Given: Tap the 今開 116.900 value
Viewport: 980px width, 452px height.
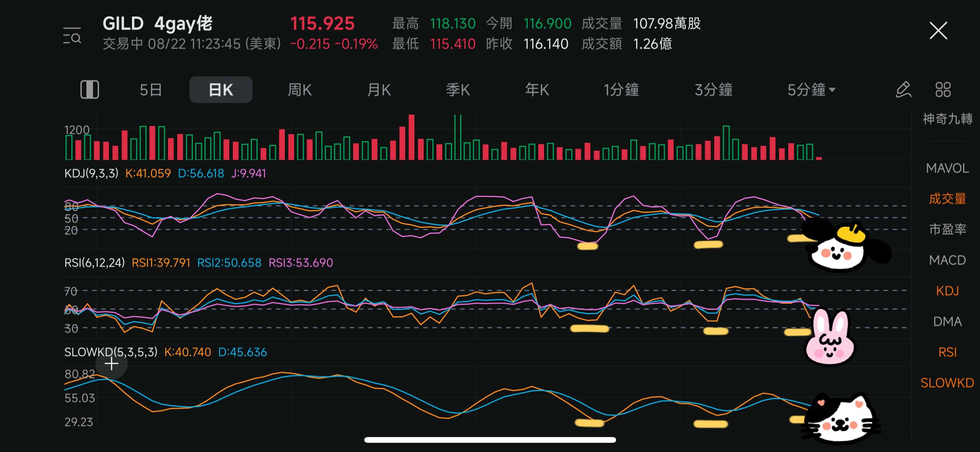Looking at the screenshot, I should (548, 23).
